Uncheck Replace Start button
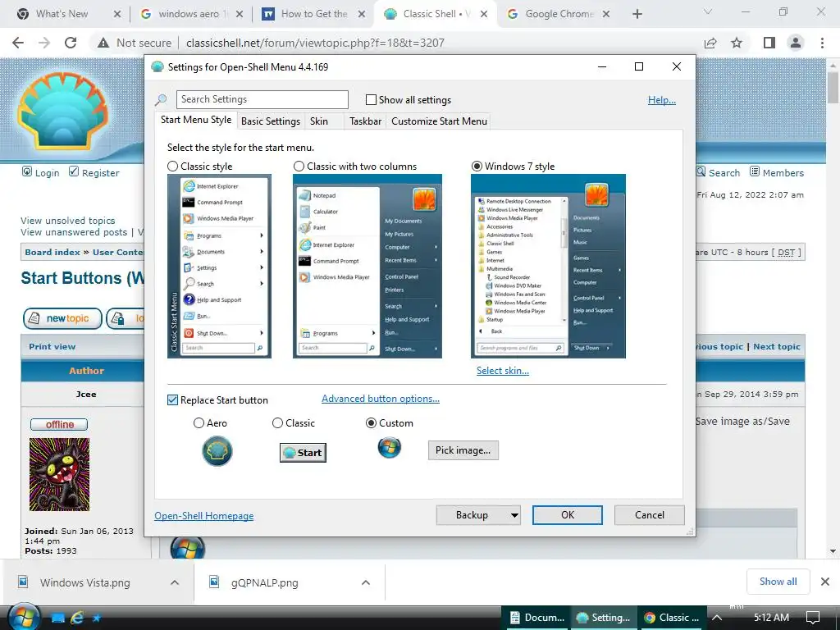840x630 pixels. (x=172, y=400)
